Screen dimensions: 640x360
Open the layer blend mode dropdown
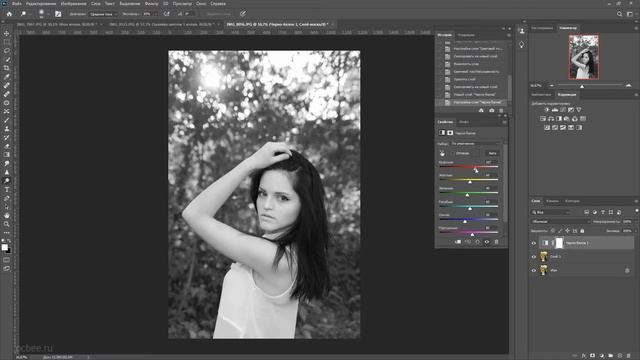coord(561,222)
